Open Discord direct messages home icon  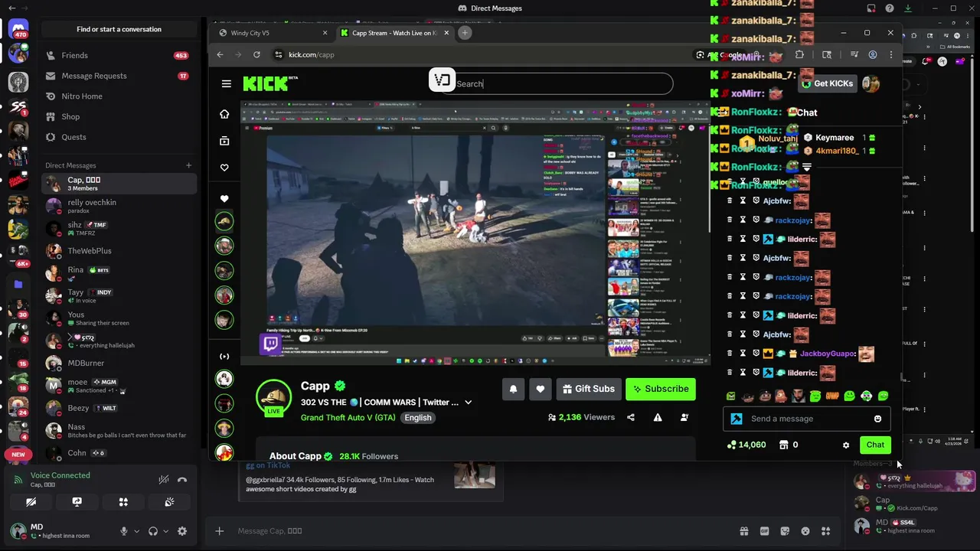coord(18,30)
